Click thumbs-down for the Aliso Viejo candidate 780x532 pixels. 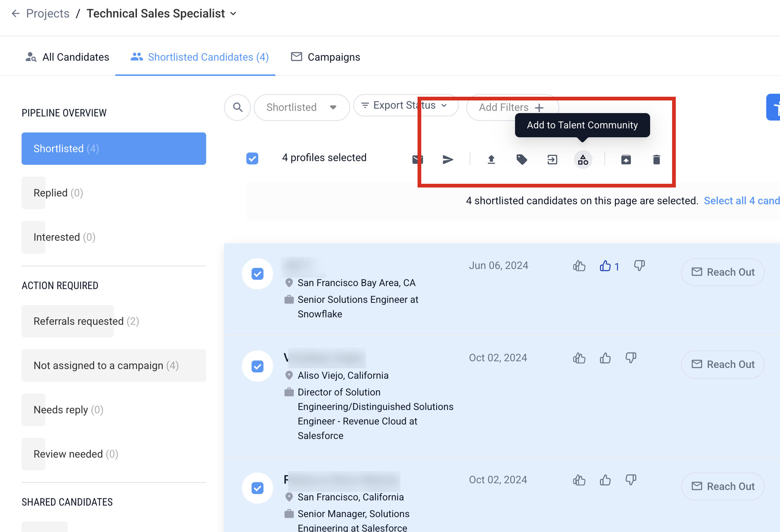(631, 358)
